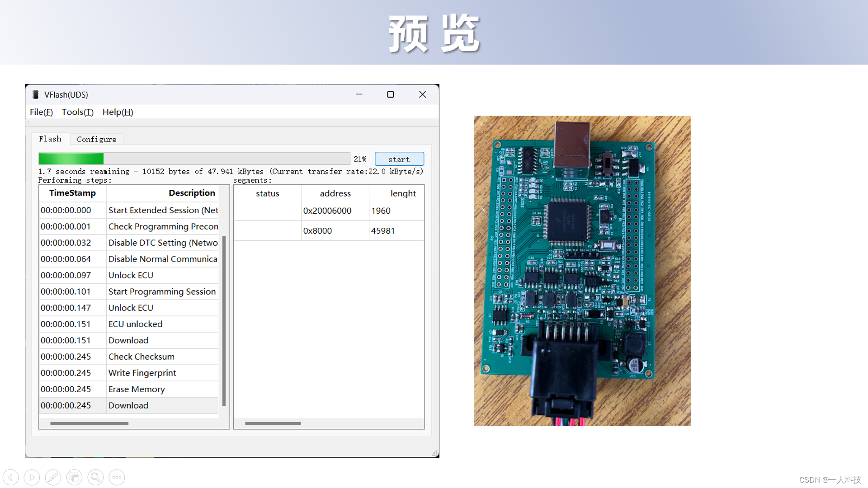Image resolution: width=868 pixels, height=488 pixels.
Task: Open the more slideshow options ellipsis
Action: pos(117,477)
